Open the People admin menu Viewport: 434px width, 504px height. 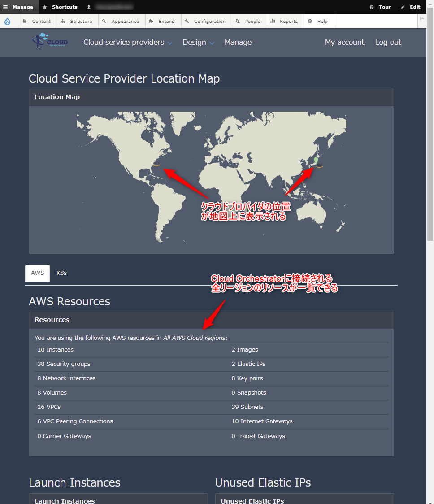point(248,21)
